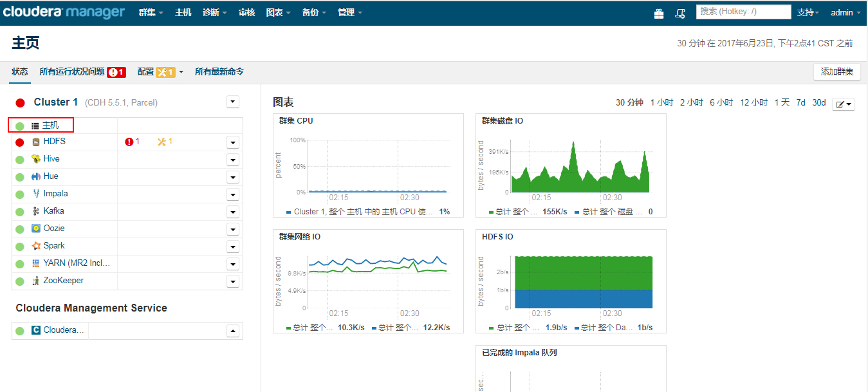
Task: Open the 主机 hosts link
Action: [x=51, y=126]
